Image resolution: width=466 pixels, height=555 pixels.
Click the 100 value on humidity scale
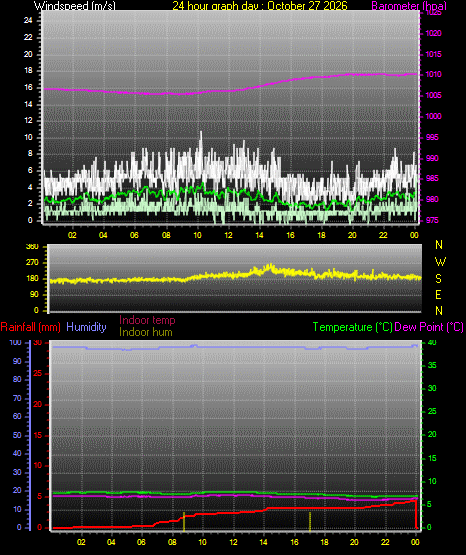point(15,343)
